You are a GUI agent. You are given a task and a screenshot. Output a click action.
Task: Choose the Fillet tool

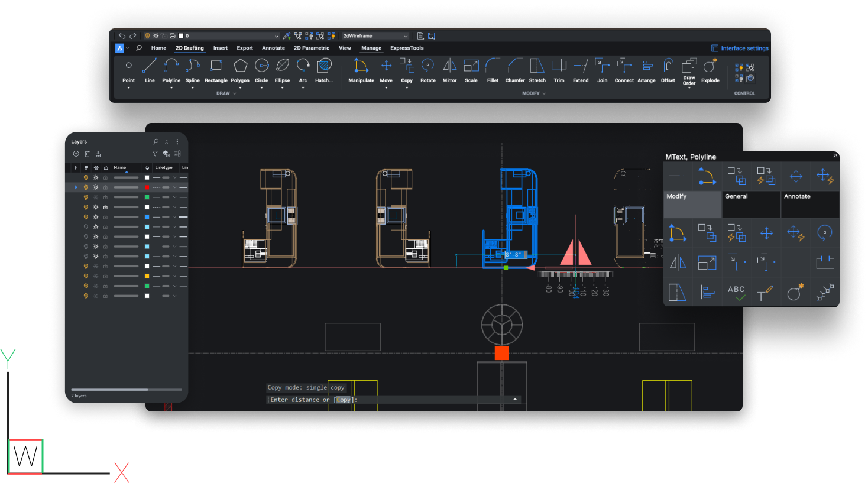pyautogui.click(x=493, y=66)
